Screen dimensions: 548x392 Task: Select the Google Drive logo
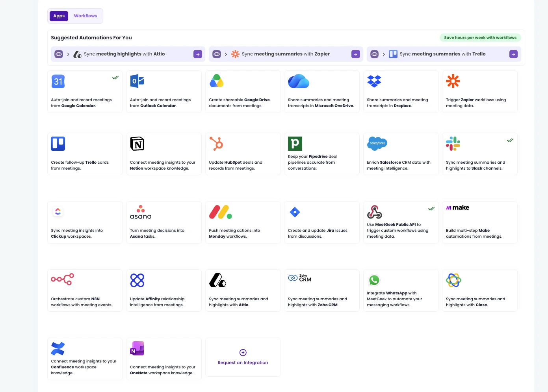(x=216, y=81)
